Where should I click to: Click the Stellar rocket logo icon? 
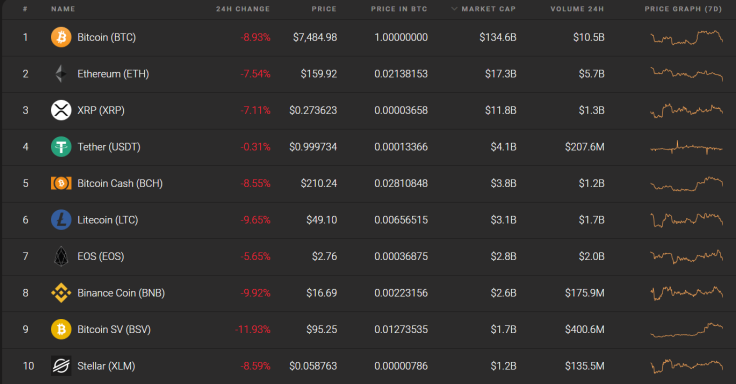61,366
